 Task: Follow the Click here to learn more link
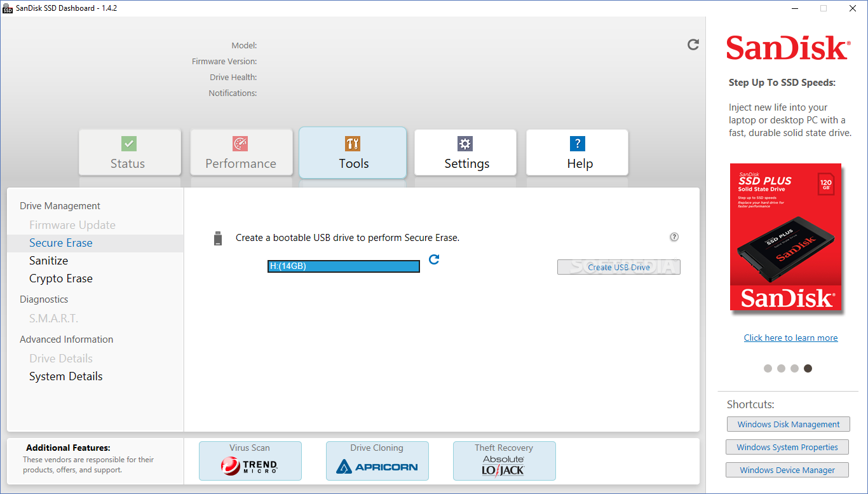[x=790, y=338]
